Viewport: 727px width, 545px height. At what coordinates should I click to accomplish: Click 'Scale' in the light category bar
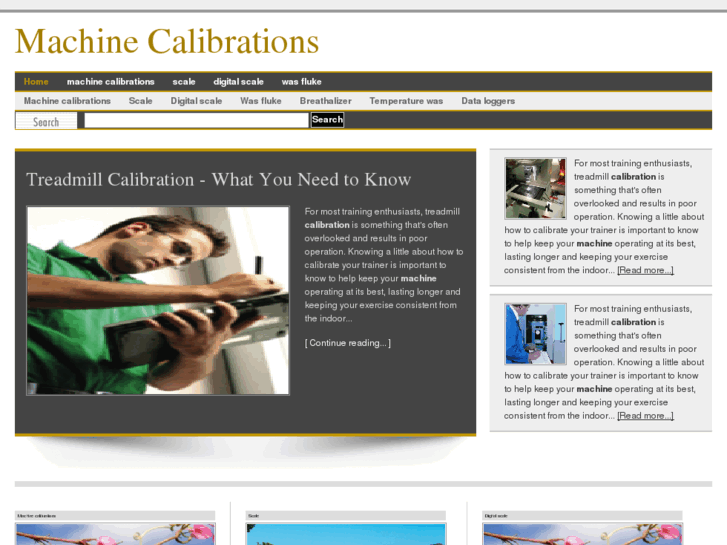point(140,101)
